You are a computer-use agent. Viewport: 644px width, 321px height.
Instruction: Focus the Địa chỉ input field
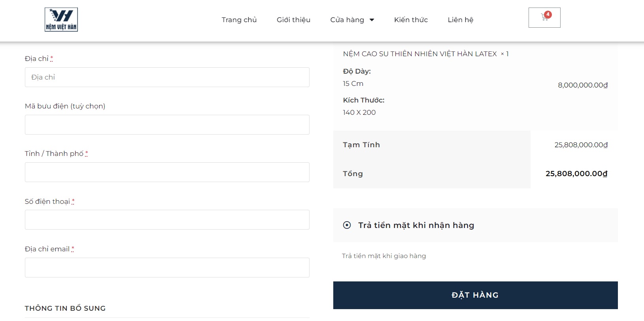[167, 77]
